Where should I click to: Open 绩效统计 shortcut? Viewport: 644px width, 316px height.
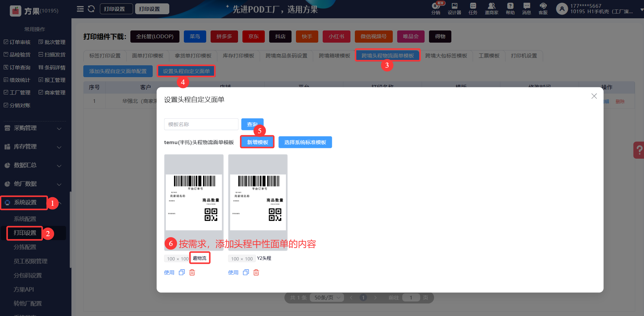pos(17,80)
